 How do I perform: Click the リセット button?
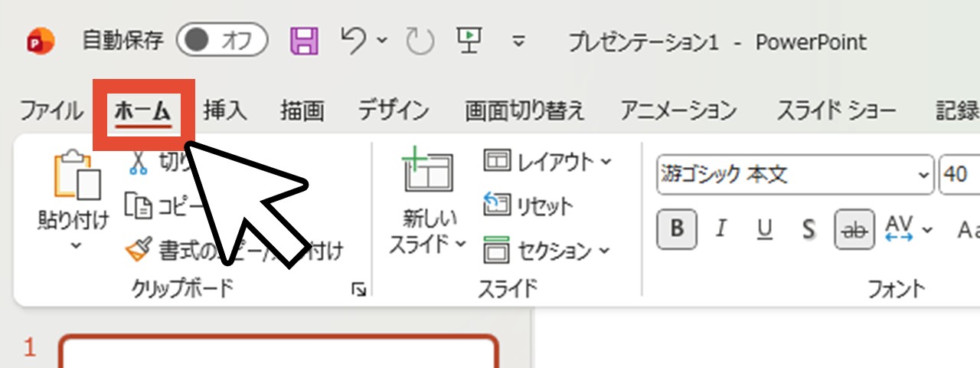pos(528,205)
